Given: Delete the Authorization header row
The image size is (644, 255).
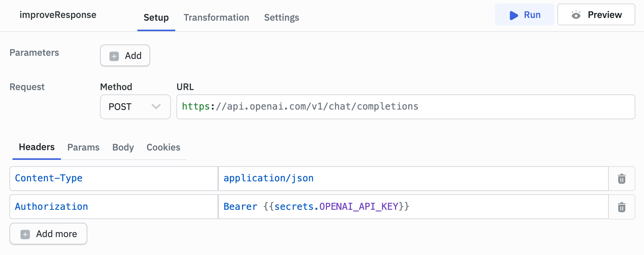Looking at the screenshot, I should click(621, 207).
